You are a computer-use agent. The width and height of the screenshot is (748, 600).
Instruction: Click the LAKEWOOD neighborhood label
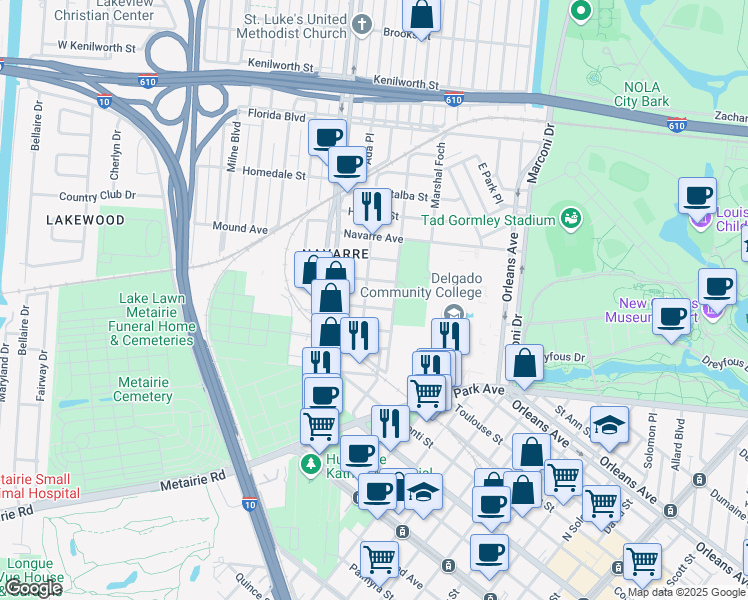pyautogui.click(x=85, y=220)
